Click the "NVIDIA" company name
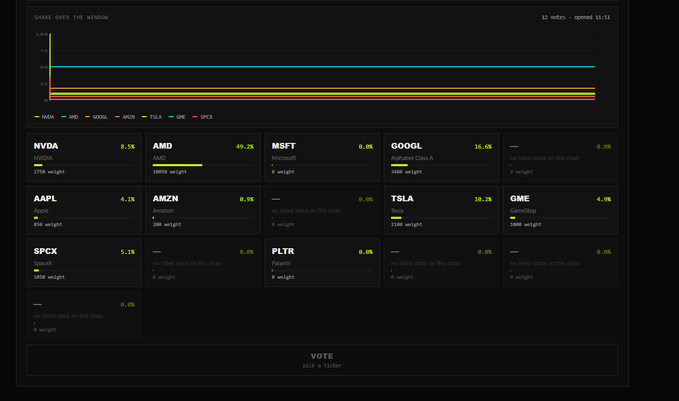The height and width of the screenshot is (401, 679). tap(43, 158)
